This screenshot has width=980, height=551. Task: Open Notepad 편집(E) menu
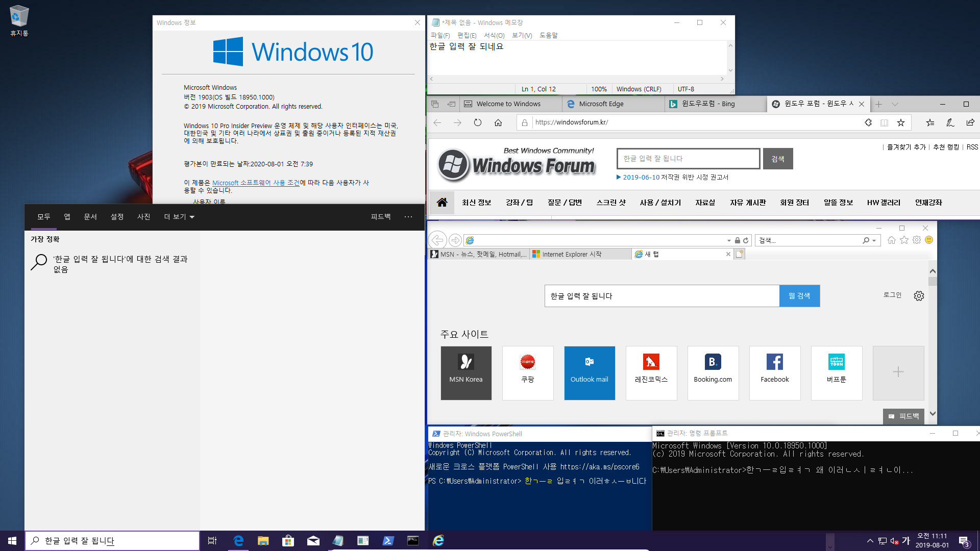467,35
